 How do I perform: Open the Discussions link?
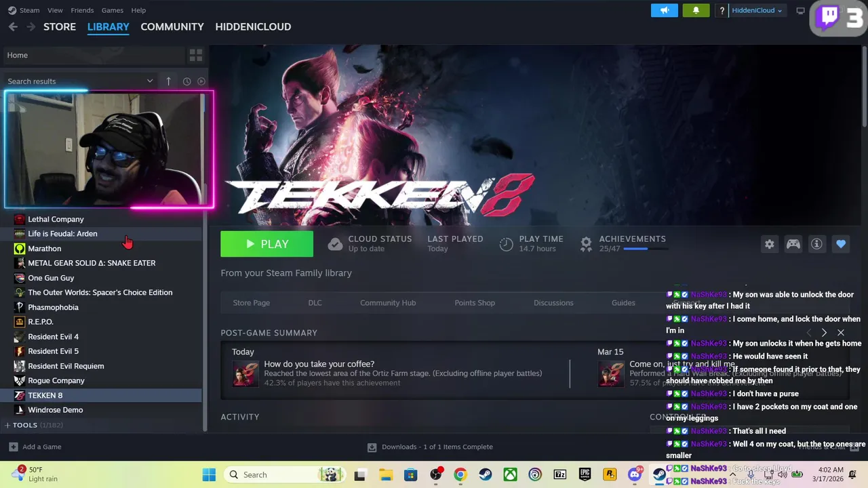tap(553, 303)
